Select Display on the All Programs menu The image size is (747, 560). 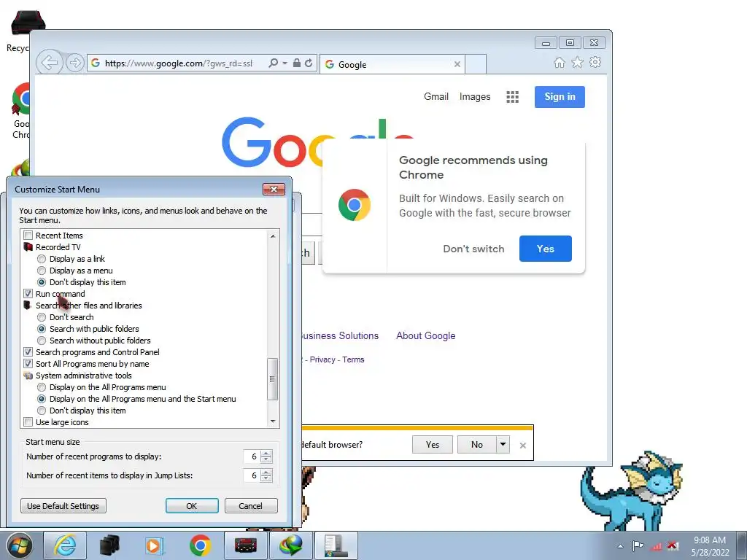(42, 387)
